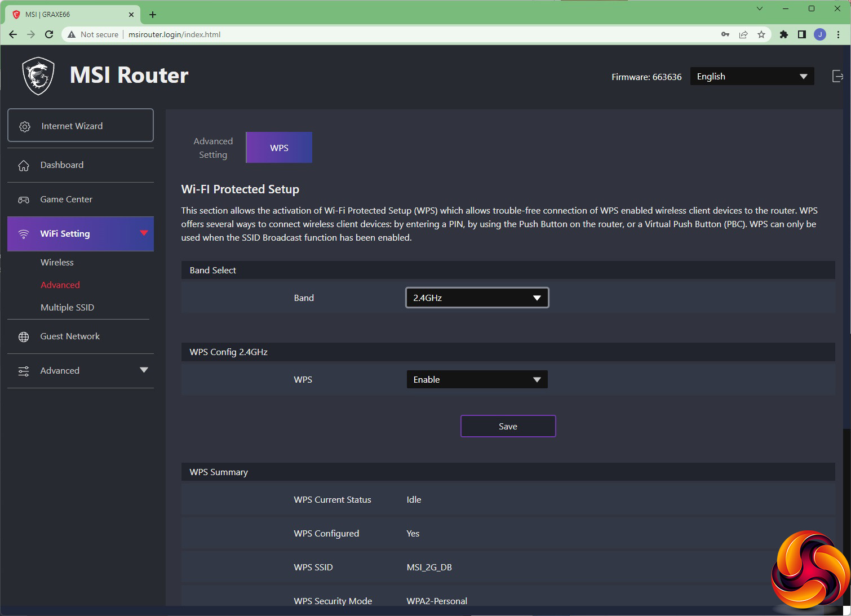Open the browser extensions puzzle icon
Image resolution: width=851 pixels, height=616 pixels.
click(783, 34)
